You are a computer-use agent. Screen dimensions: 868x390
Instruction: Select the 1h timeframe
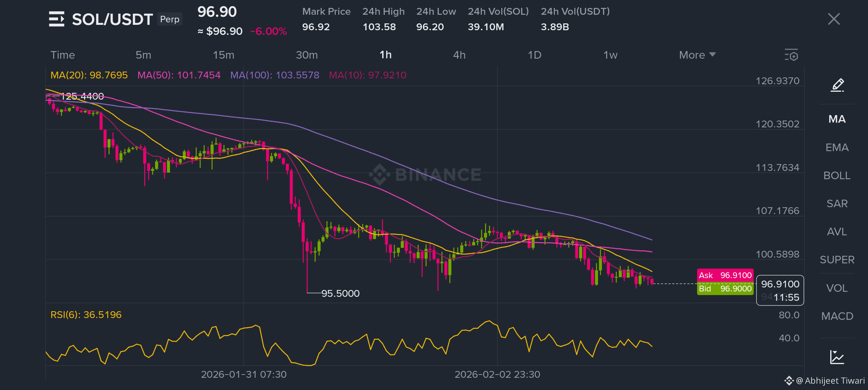(x=385, y=55)
